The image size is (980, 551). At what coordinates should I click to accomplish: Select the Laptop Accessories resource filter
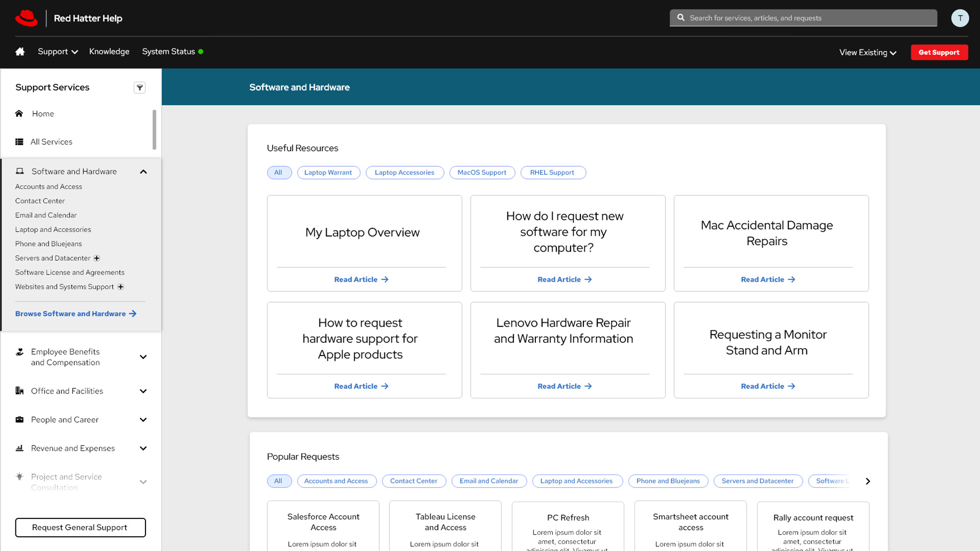pyautogui.click(x=405, y=172)
